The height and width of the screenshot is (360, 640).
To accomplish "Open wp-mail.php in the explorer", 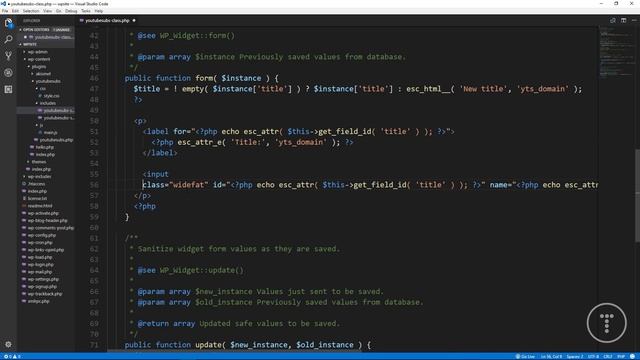I will point(39,272).
